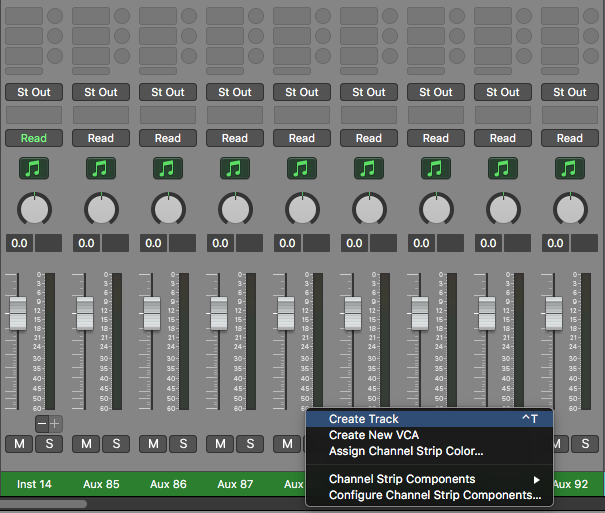Click the music note icon on Inst 14
The height and width of the screenshot is (513, 605).
[x=34, y=169]
